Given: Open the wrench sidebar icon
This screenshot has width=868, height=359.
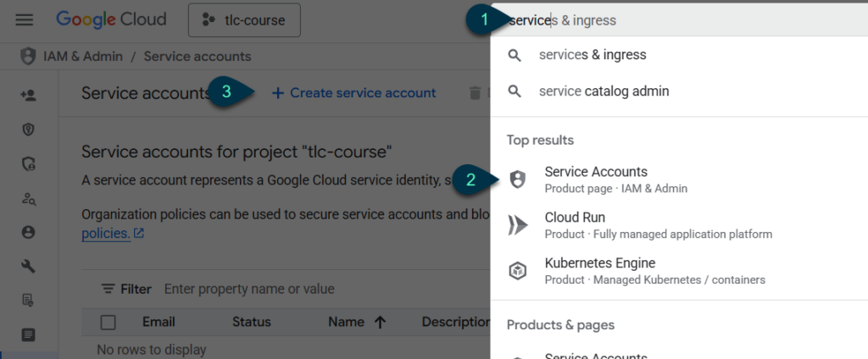Looking at the screenshot, I should [28, 267].
